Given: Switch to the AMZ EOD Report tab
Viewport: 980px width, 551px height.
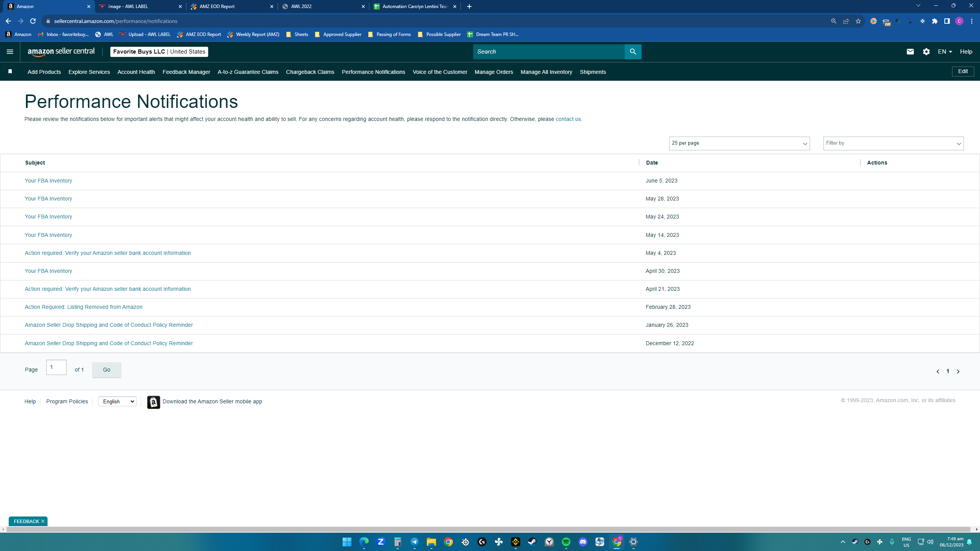Looking at the screenshot, I should pyautogui.click(x=232, y=7).
